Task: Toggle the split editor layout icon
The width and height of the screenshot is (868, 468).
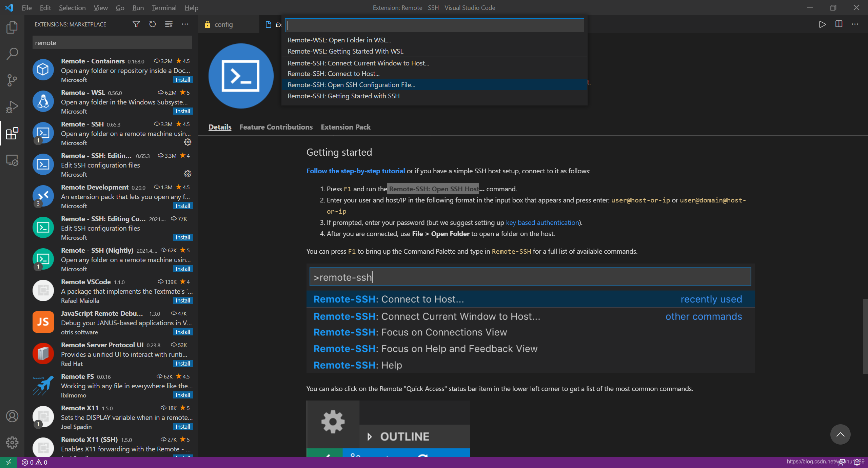Action: 839,24
